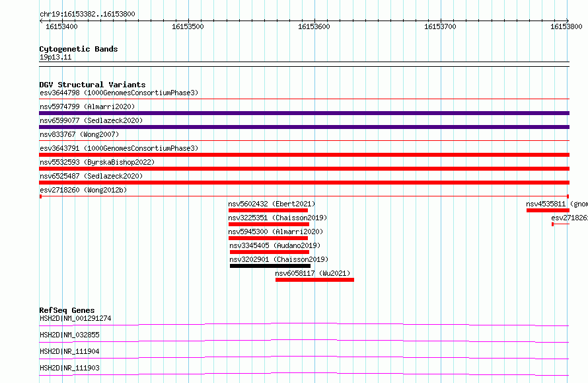Click the 16153700 ruler position mark
This screenshot has height=383, width=588.
point(439,26)
